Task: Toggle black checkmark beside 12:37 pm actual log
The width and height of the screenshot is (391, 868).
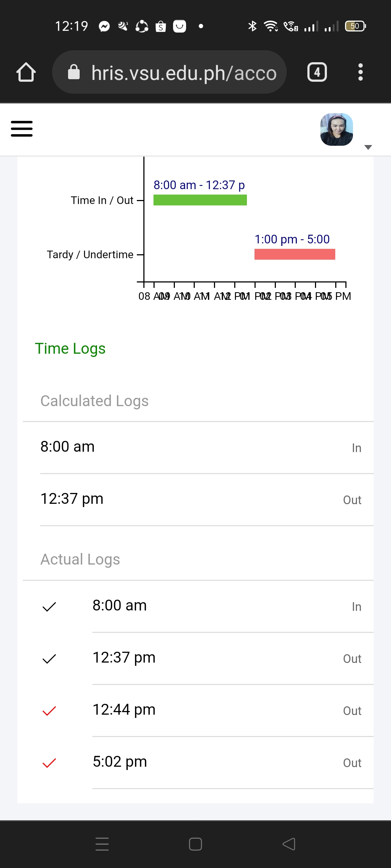Action: tap(49, 659)
